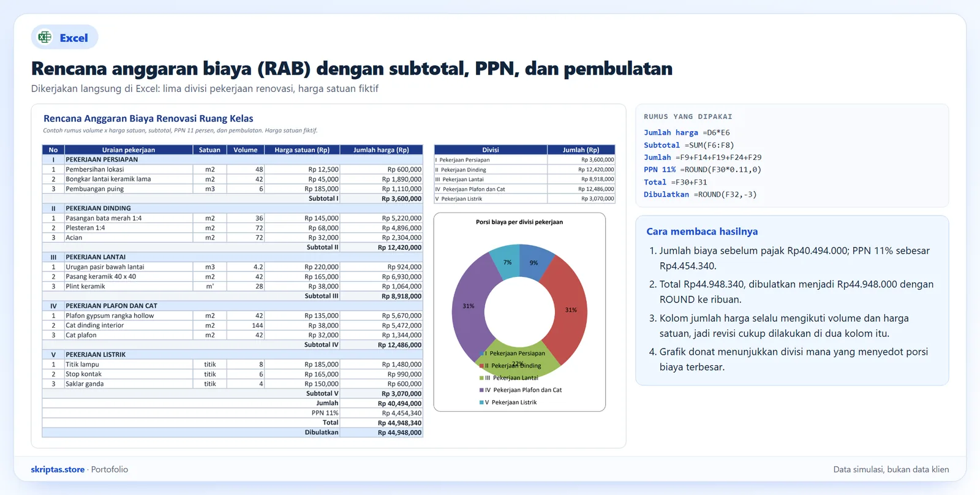Click the teal 7% donut chart segment

pyautogui.click(x=507, y=262)
